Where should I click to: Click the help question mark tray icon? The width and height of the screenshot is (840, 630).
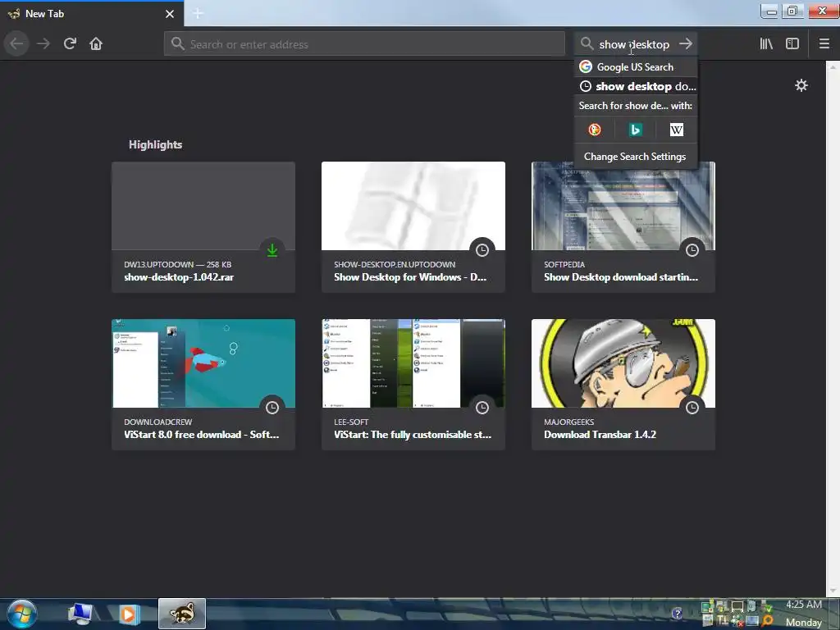tap(677, 614)
